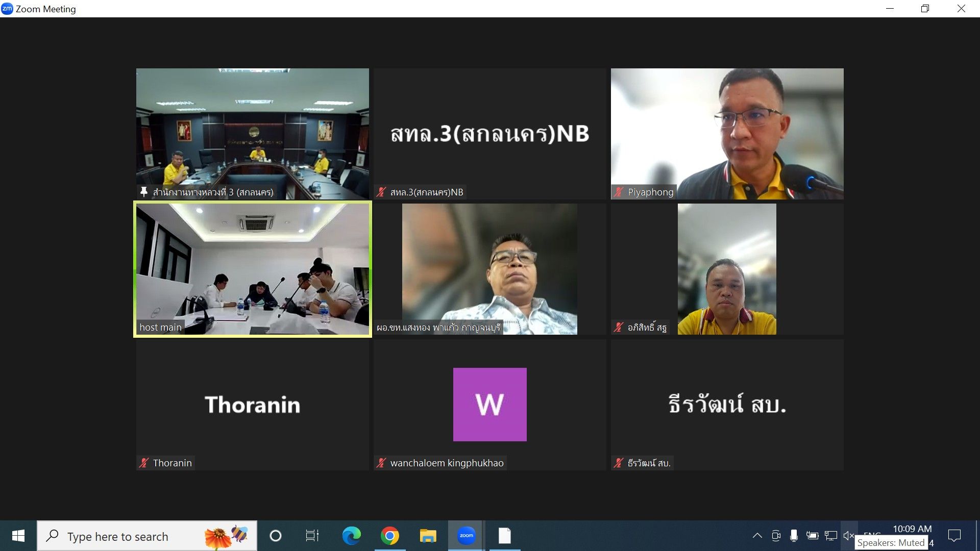This screenshot has height=551, width=980.
Task: Open File Explorer from the taskbar
Action: (x=428, y=536)
